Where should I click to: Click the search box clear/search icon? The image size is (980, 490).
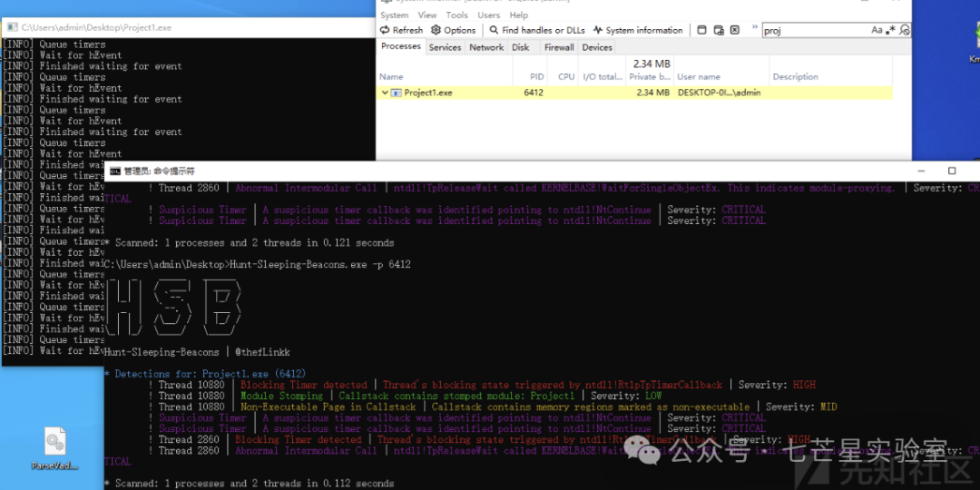[904, 30]
